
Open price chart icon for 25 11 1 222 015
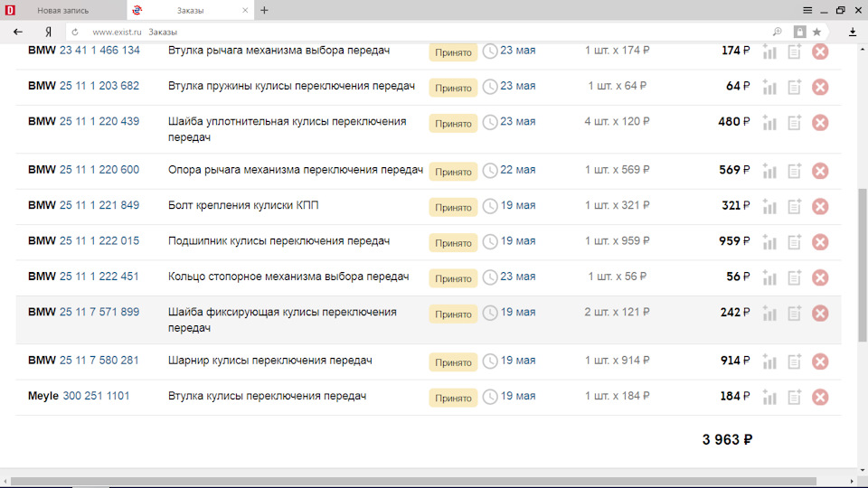coord(769,242)
